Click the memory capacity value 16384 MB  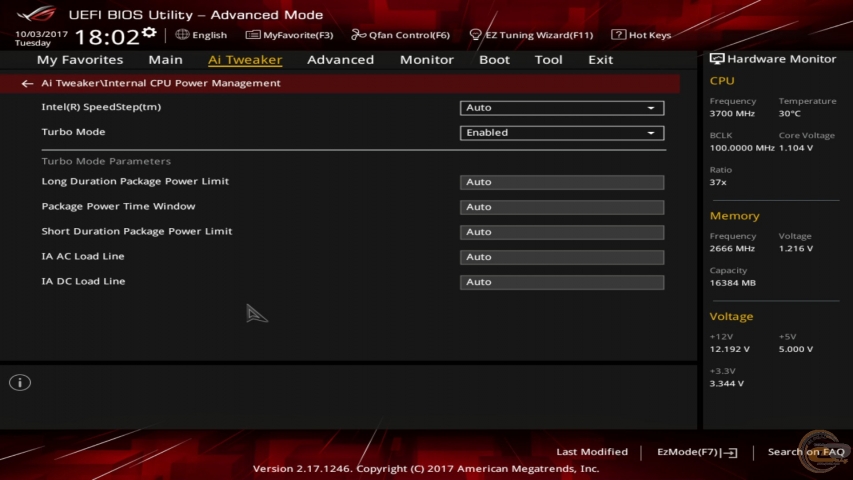coord(732,283)
